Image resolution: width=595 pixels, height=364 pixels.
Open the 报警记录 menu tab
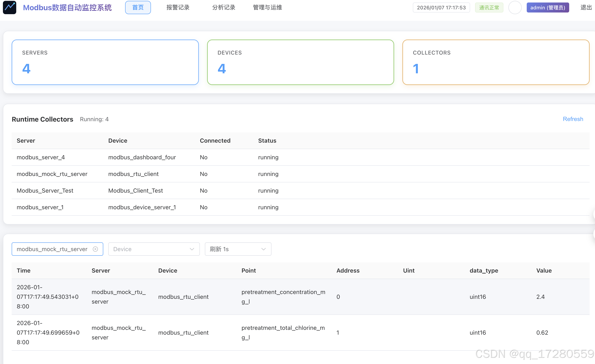(x=178, y=7)
